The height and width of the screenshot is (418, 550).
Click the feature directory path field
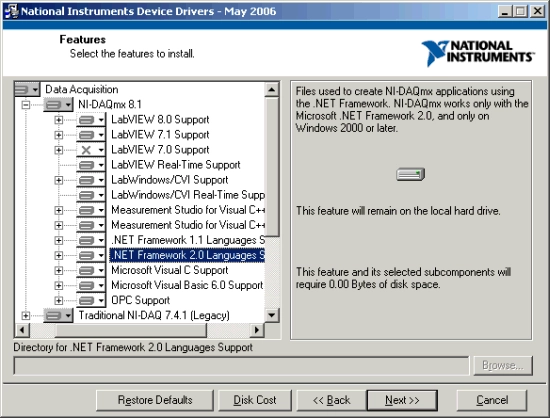[x=241, y=366]
